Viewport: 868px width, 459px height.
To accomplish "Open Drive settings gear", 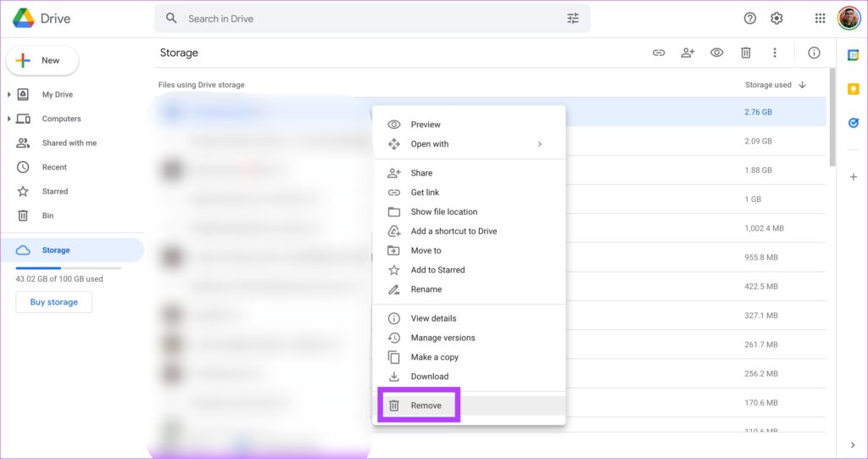I will tap(776, 19).
